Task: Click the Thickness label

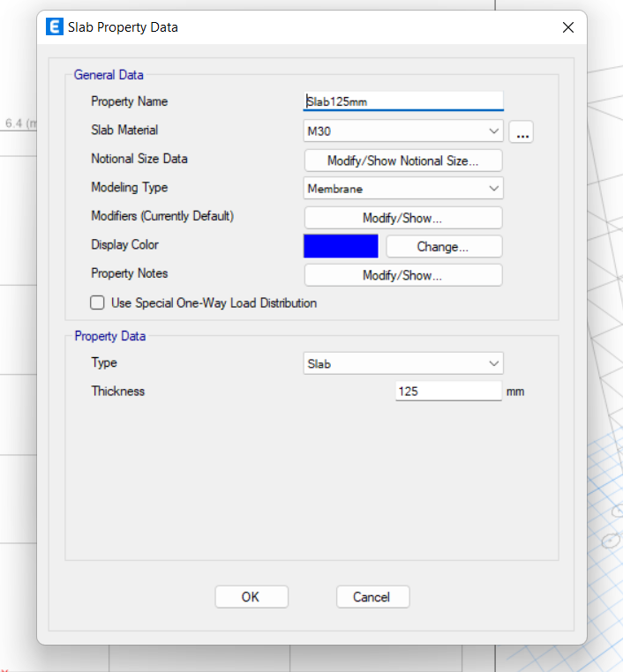Action: point(118,392)
